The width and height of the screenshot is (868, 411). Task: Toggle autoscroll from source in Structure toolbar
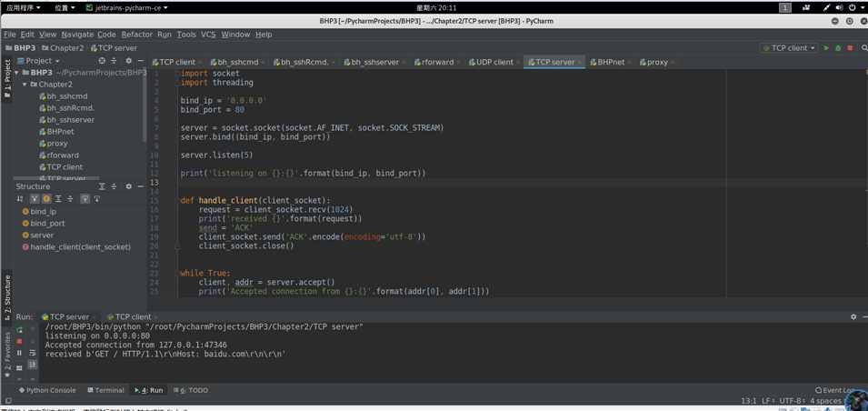(x=97, y=199)
